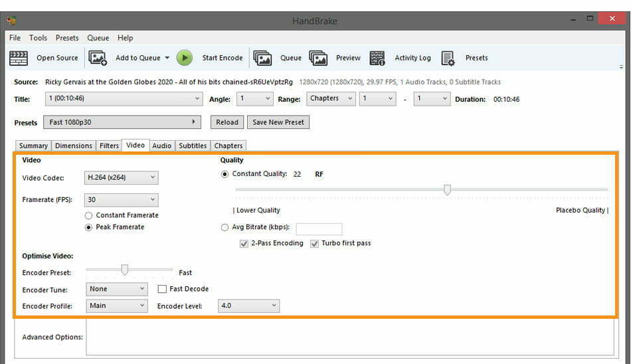Viewport: 631px width, 364px height.
Task: Click the green Start Encode play icon
Action: 185,58
